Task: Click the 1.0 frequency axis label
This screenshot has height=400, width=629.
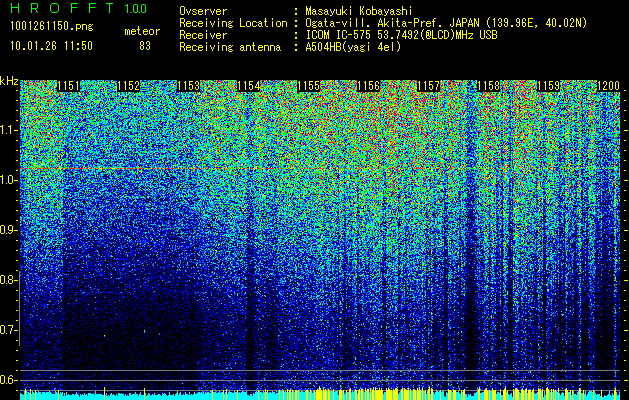Action: pyautogui.click(x=8, y=180)
